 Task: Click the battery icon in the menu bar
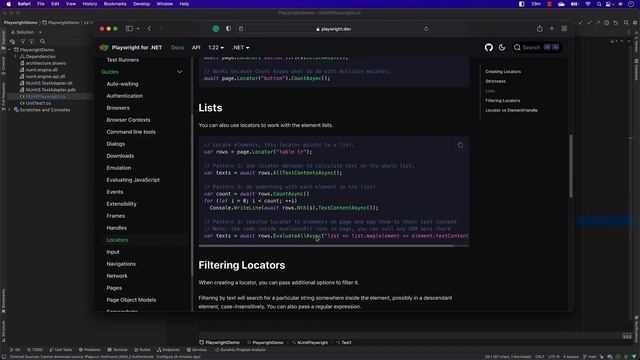click(x=574, y=4)
